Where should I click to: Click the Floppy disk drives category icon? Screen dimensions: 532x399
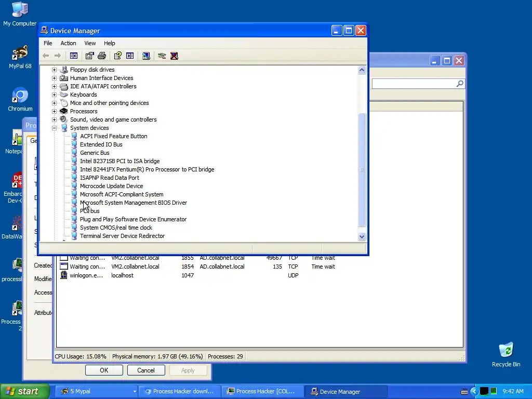[63, 70]
